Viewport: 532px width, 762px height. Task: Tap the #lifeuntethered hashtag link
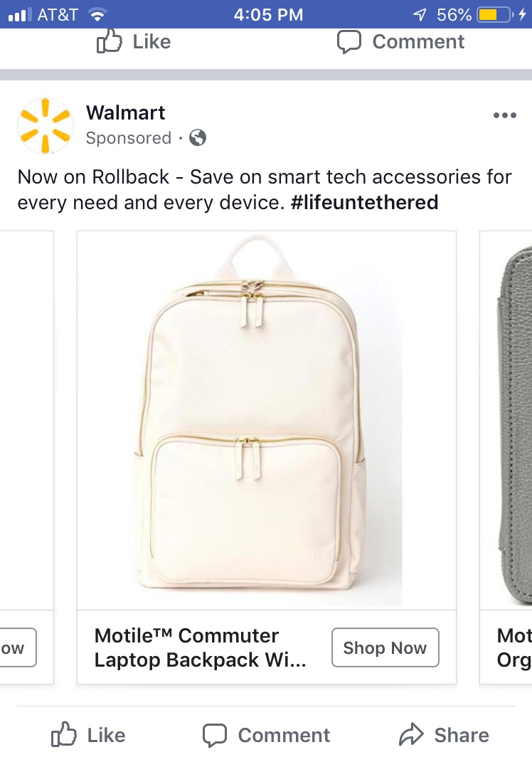click(364, 203)
